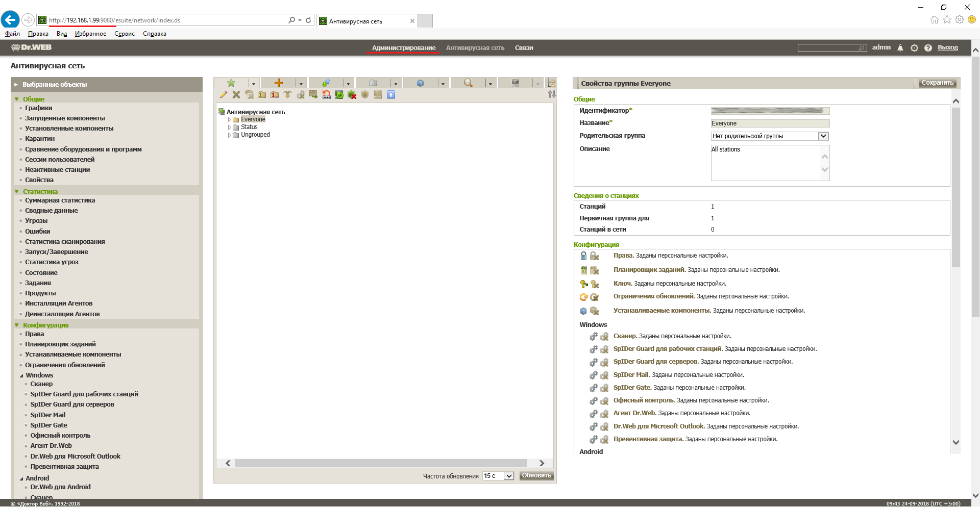This screenshot has width=980, height=507.
Task: Expand Выбранные объекты panel header
Action: pyautogui.click(x=107, y=85)
